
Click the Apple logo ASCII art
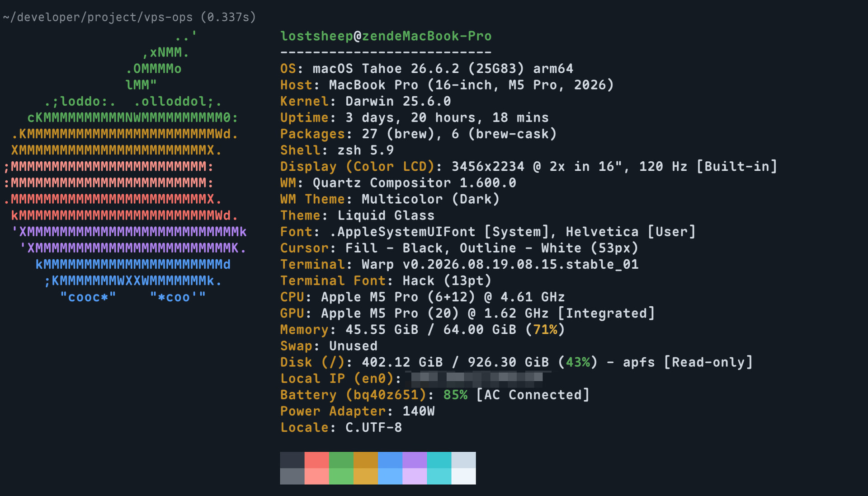125,166
